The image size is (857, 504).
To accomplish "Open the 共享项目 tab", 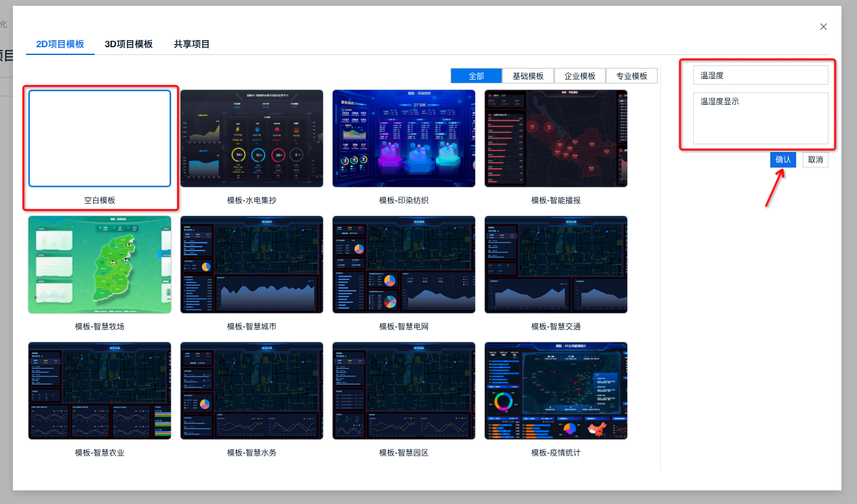I will (x=192, y=44).
